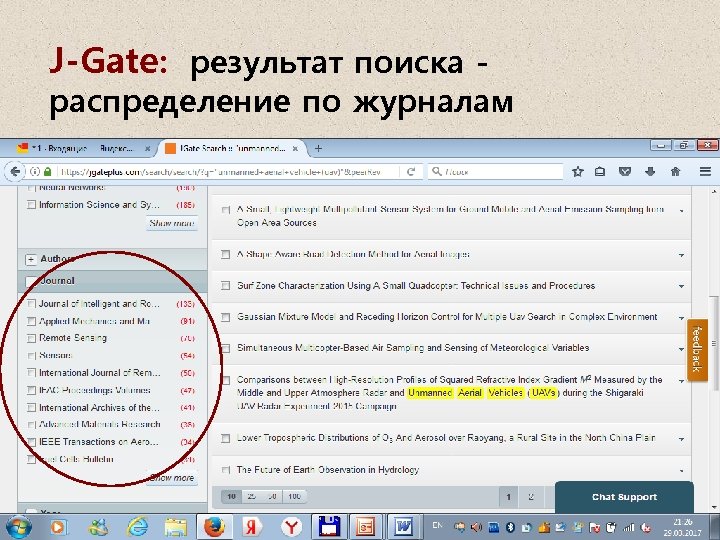Click Show more under Journal list
The height and width of the screenshot is (540, 720).
[x=172, y=478]
